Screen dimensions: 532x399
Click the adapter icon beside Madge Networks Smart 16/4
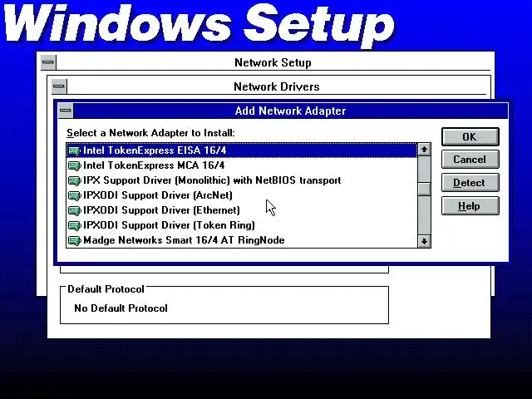(75, 240)
